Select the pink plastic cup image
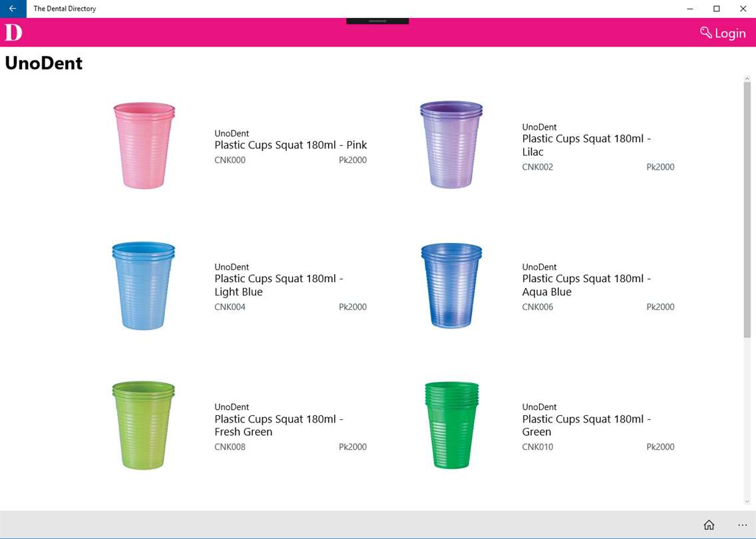The width and height of the screenshot is (756, 539). click(x=144, y=145)
